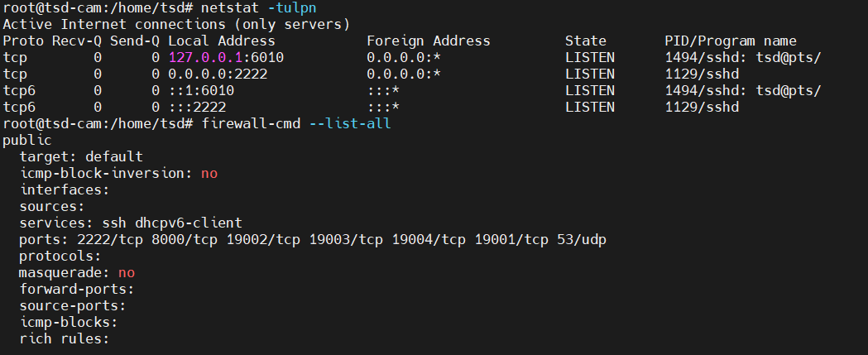The height and width of the screenshot is (355, 868).
Task: Click the 'rich rules:' line
Action: click(65, 338)
